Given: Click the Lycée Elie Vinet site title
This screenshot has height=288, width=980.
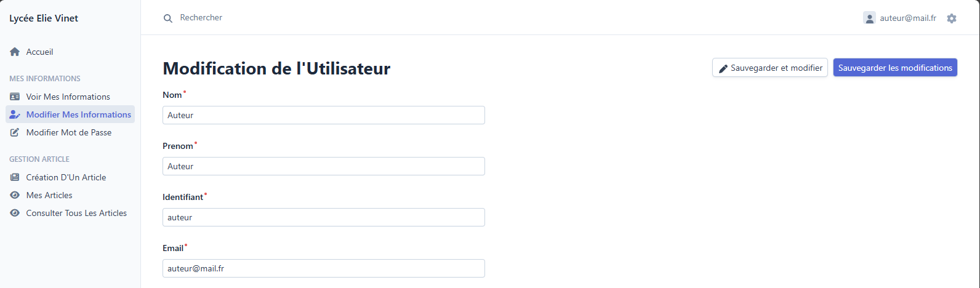Looking at the screenshot, I should click(44, 18).
